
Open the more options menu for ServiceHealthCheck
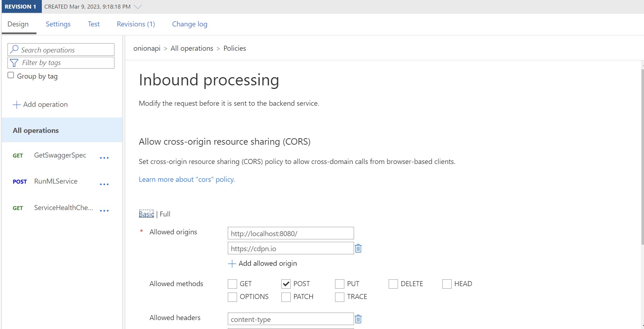coord(104,211)
